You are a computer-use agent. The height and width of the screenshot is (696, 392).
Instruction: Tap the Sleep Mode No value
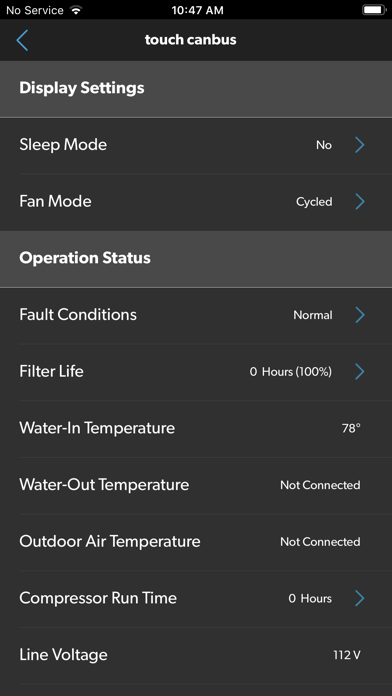[324, 145]
